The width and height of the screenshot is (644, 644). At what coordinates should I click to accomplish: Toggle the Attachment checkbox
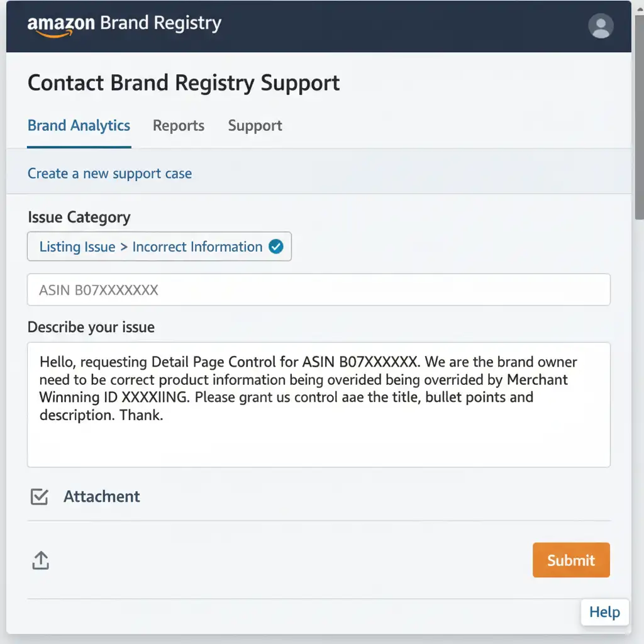pyautogui.click(x=39, y=497)
